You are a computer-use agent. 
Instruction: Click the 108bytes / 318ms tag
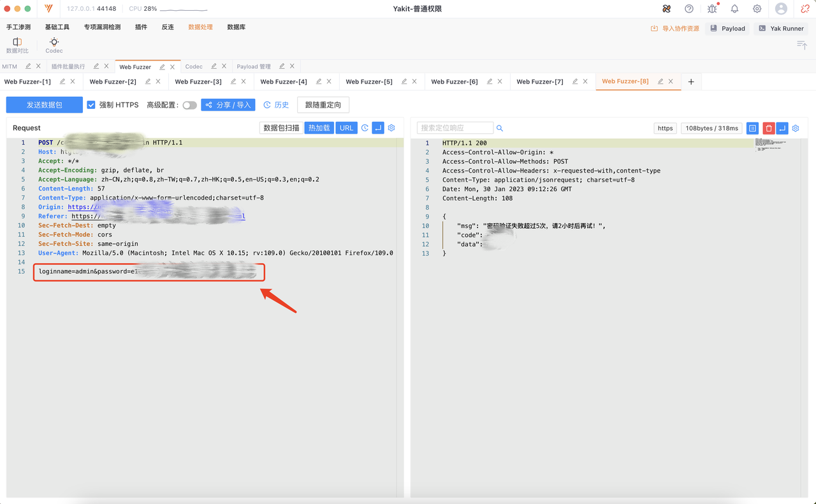(x=711, y=128)
